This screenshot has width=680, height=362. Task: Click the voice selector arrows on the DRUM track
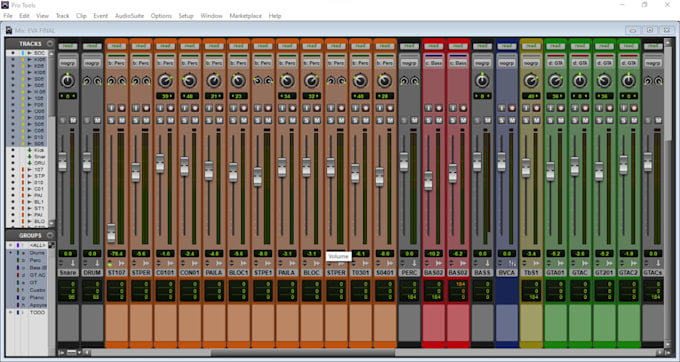[85, 263]
